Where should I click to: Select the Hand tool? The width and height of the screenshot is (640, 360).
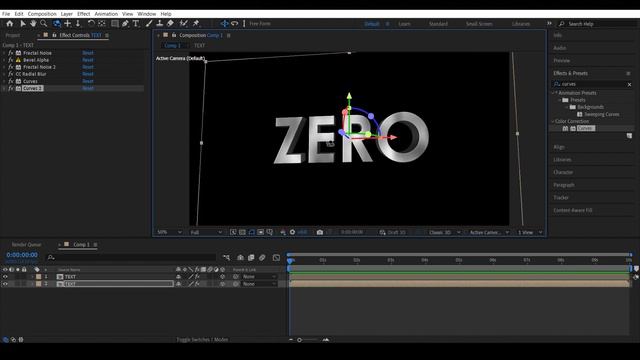pyautogui.click(x=33, y=24)
